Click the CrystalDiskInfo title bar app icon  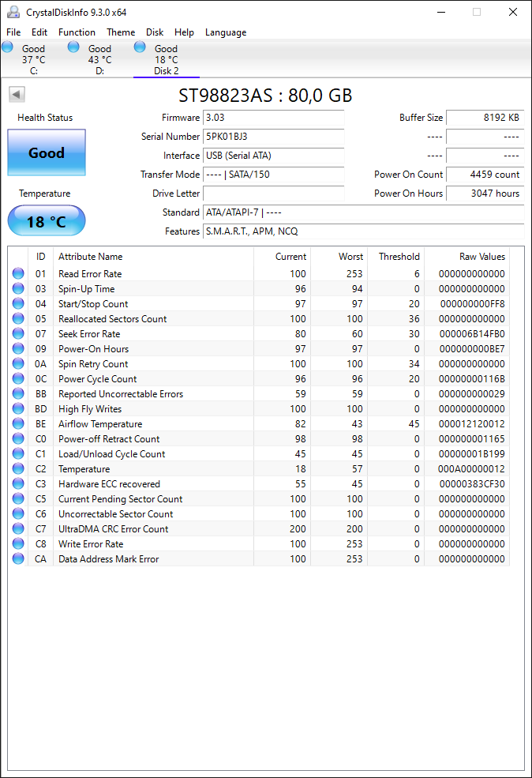coord(13,12)
